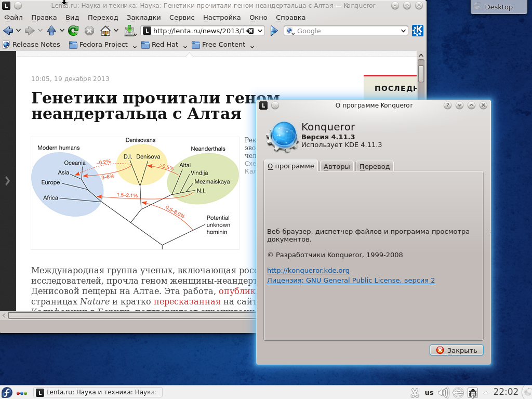Open the Переход menu

click(x=103, y=18)
